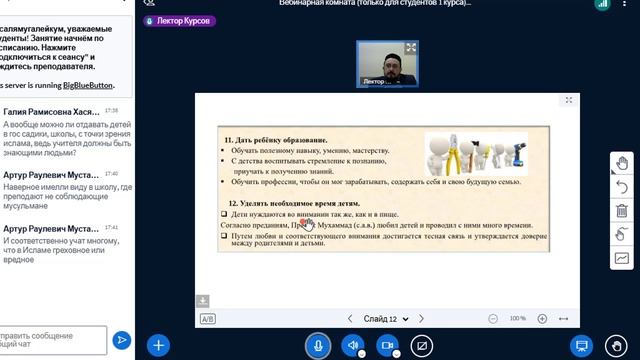Zoom out the presentation

click(493, 318)
